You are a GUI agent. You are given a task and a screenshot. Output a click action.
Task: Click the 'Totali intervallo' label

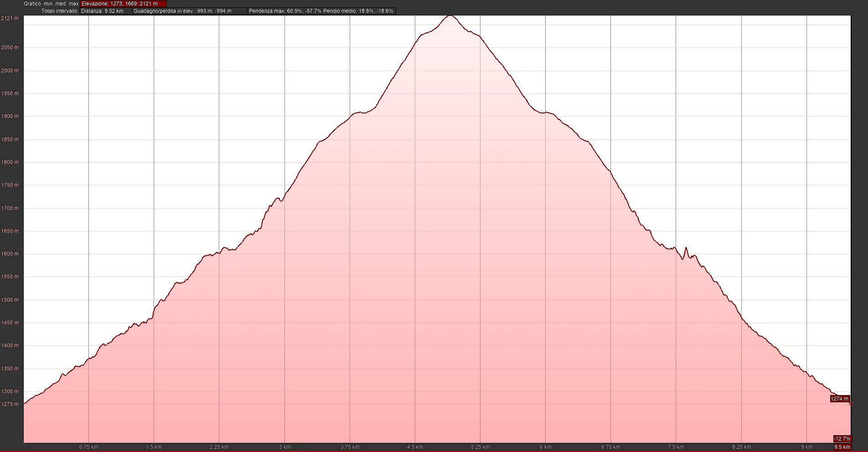(x=60, y=11)
